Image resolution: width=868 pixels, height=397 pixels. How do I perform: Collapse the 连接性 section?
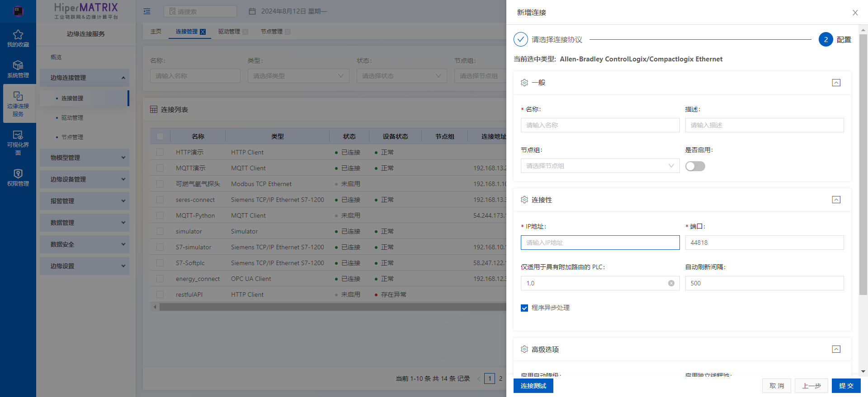pos(836,200)
